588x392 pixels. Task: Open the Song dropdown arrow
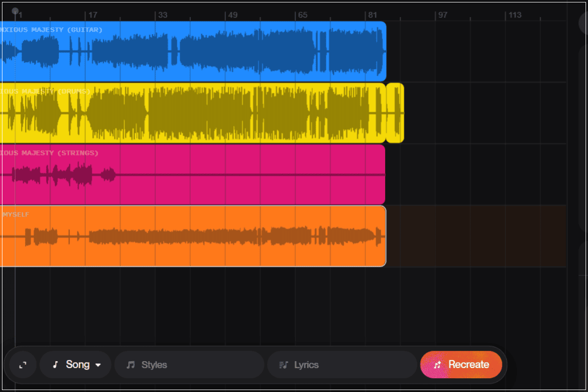(x=98, y=365)
